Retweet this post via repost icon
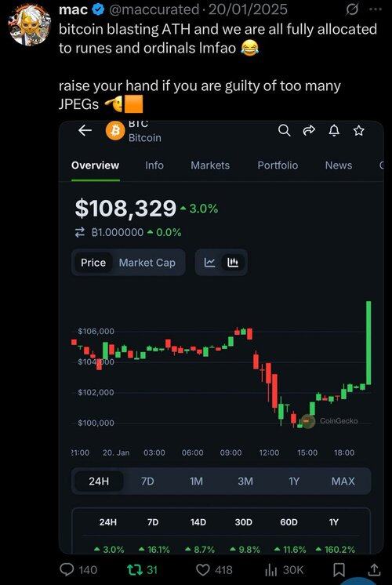The height and width of the screenshot is (585, 392). point(133,569)
